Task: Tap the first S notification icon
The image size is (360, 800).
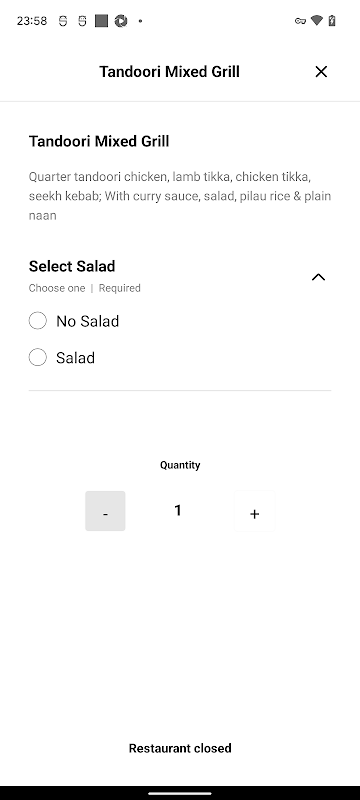Action: click(x=63, y=21)
